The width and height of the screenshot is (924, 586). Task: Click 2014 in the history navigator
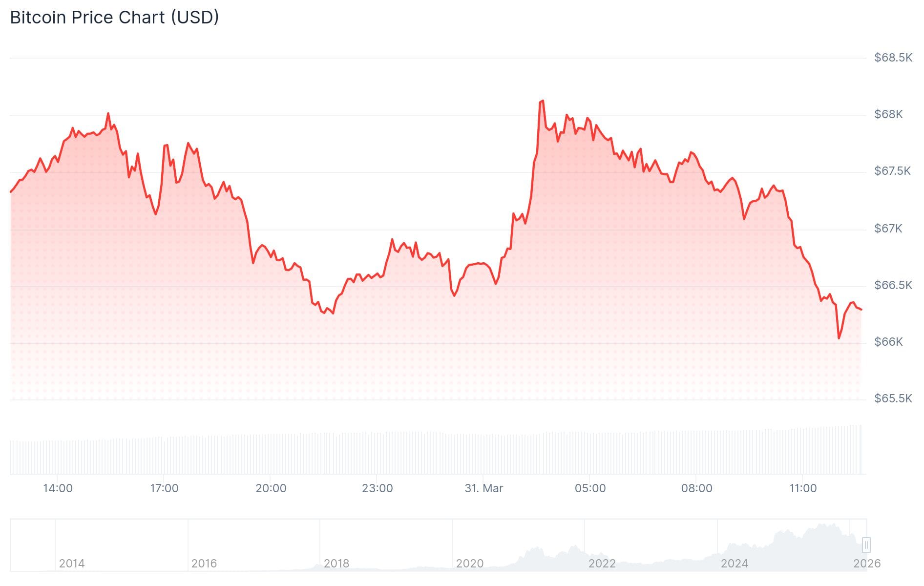[72, 564]
